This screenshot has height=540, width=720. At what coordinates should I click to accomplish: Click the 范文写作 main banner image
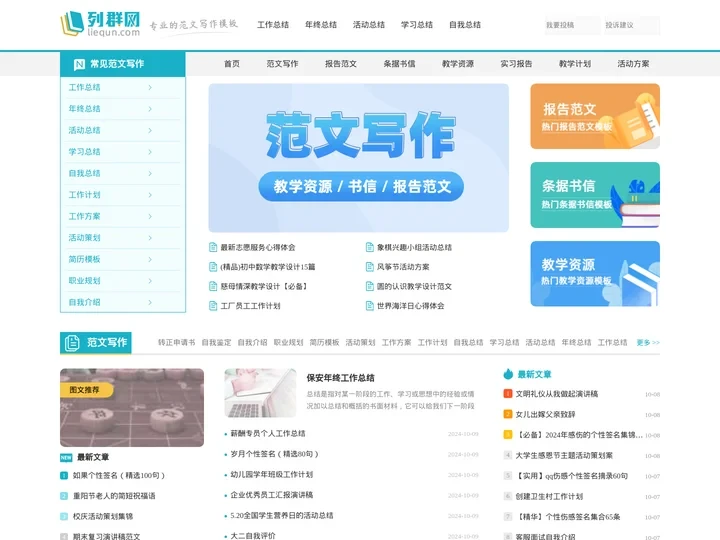(x=359, y=158)
